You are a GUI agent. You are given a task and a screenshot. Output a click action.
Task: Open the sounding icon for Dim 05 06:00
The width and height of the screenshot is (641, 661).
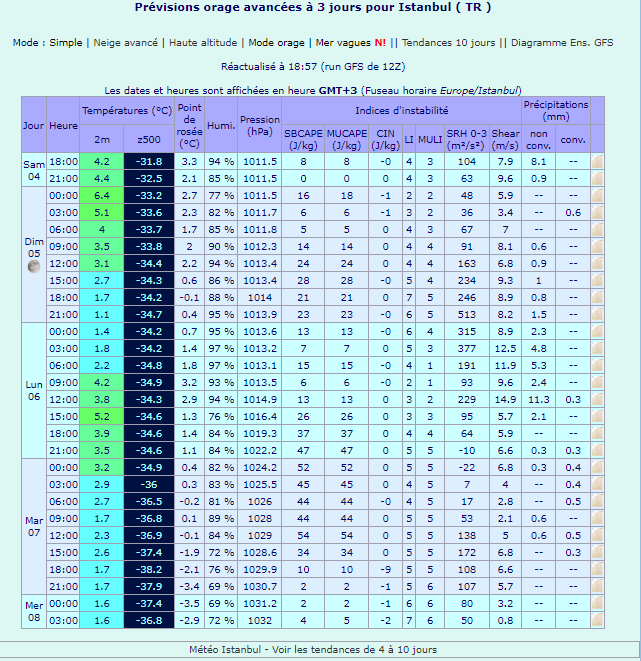coord(597,229)
